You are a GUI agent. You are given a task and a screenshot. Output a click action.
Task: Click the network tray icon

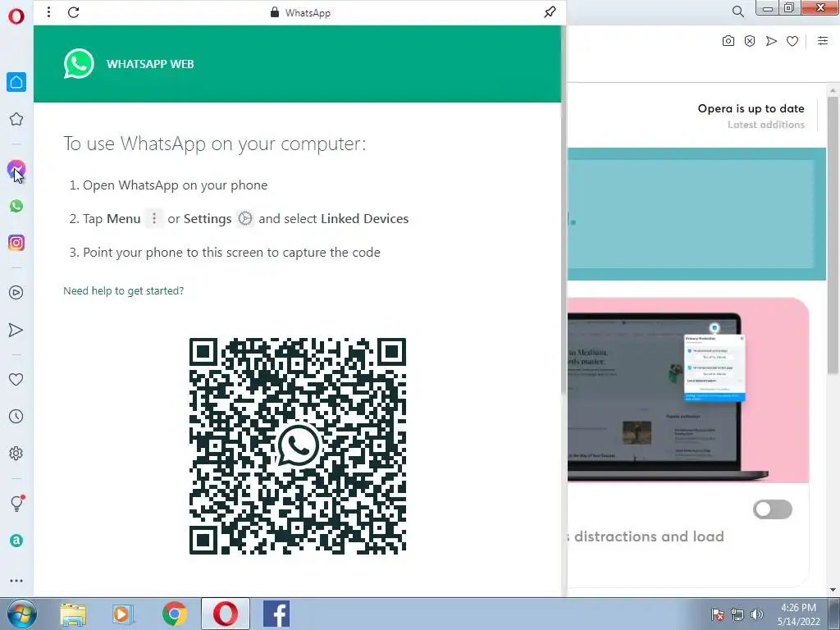click(x=737, y=614)
